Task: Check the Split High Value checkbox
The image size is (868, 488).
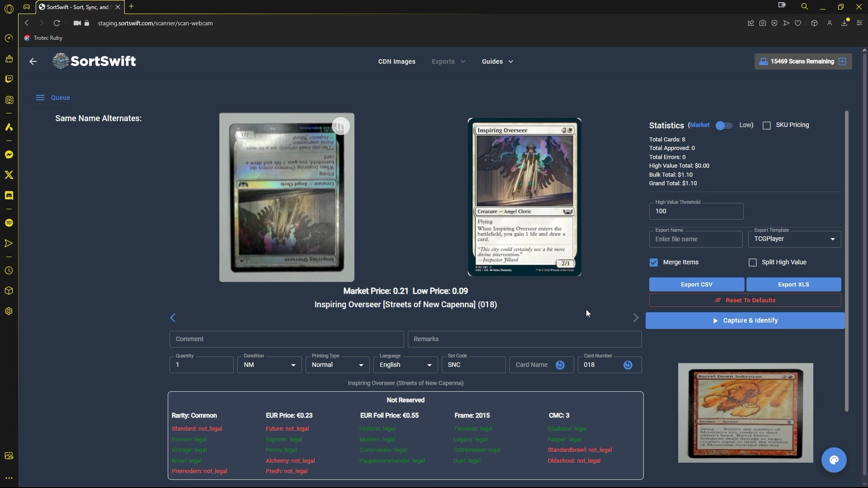Action: click(x=753, y=263)
